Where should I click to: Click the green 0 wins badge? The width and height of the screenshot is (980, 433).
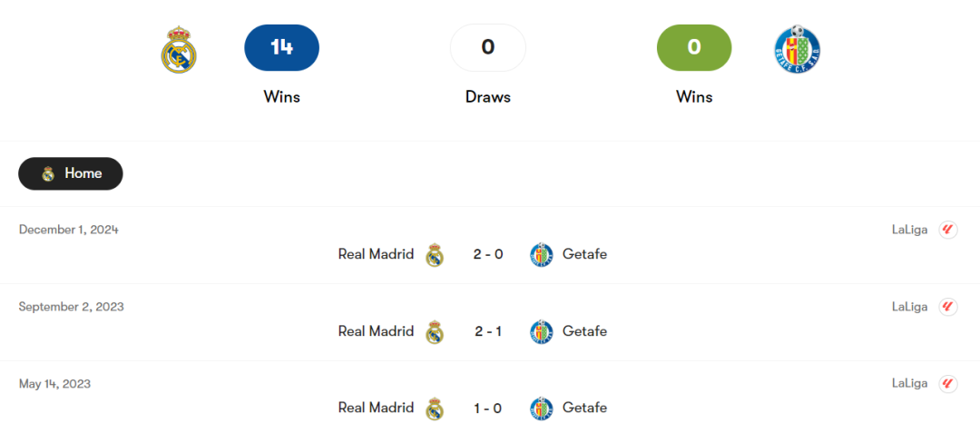click(694, 48)
